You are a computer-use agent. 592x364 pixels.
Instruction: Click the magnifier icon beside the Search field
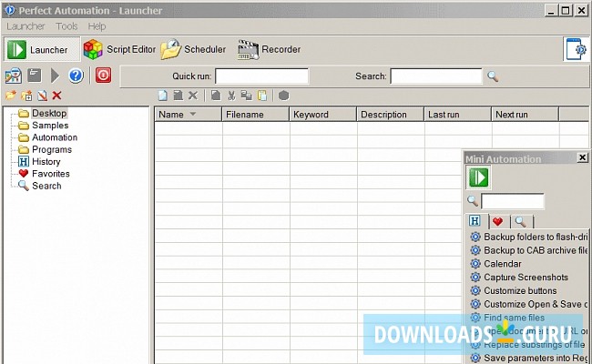493,76
